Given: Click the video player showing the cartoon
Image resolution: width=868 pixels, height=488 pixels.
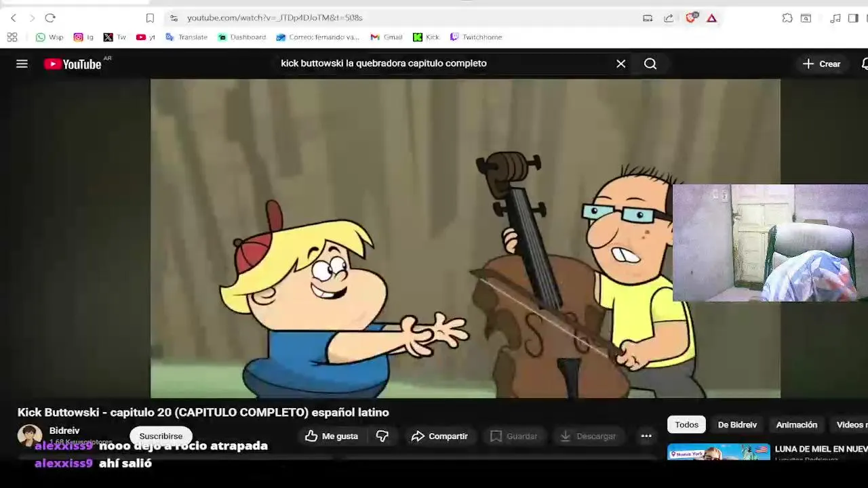Looking at the screenshot, I should click(x=465, y=239).
